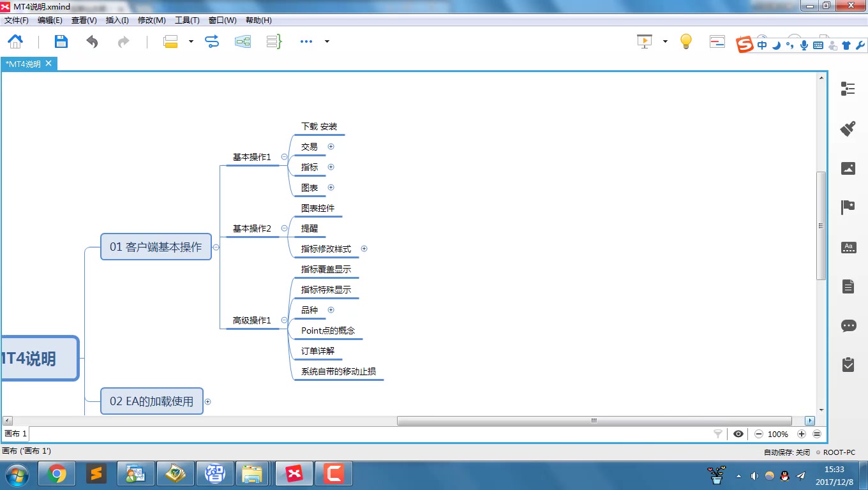Click the filter funnel icon in the status bar
The height and width of the screenshot is (490, 868).
coord(718,434)
